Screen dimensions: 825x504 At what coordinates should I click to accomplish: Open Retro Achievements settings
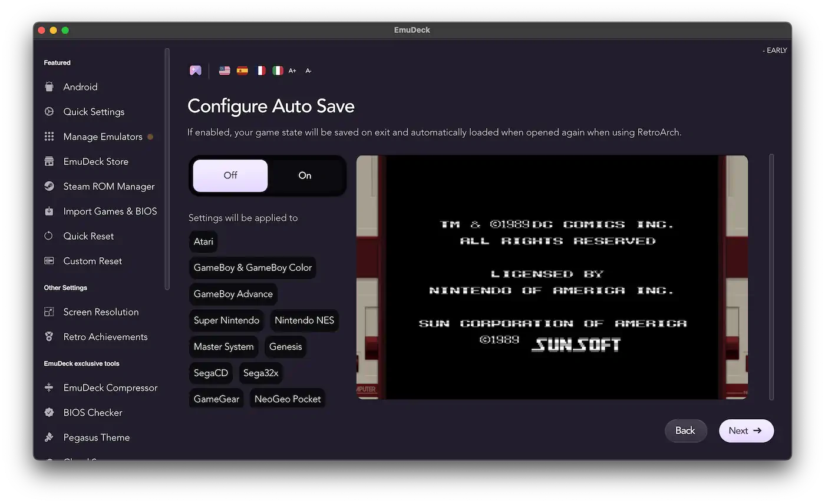tap(105, 337)
